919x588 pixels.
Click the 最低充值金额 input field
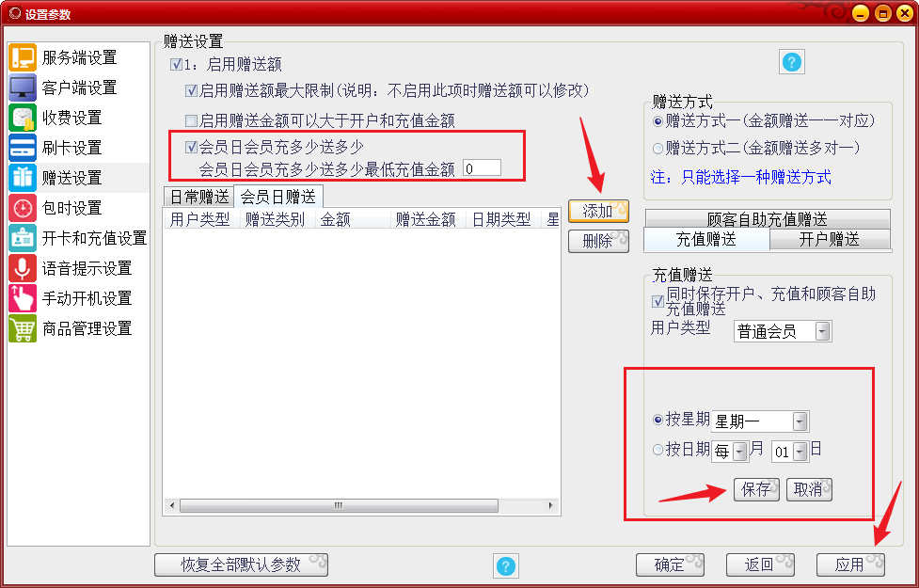[482, 168]
